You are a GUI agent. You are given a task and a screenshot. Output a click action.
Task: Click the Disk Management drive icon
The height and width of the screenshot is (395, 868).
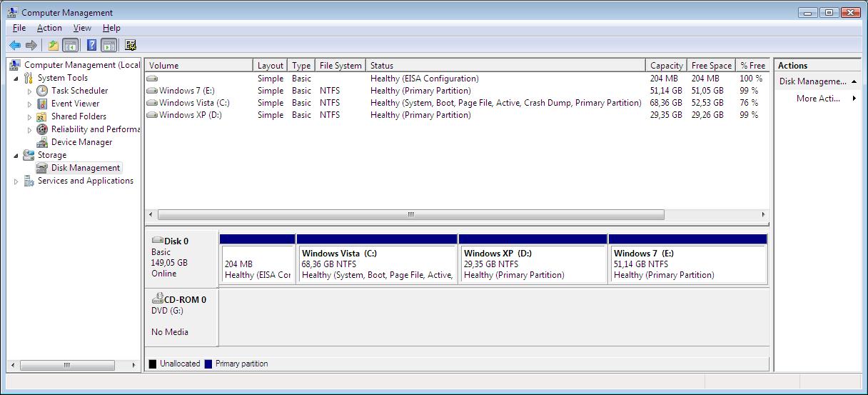pyautogui.click(x=42, y=168)
